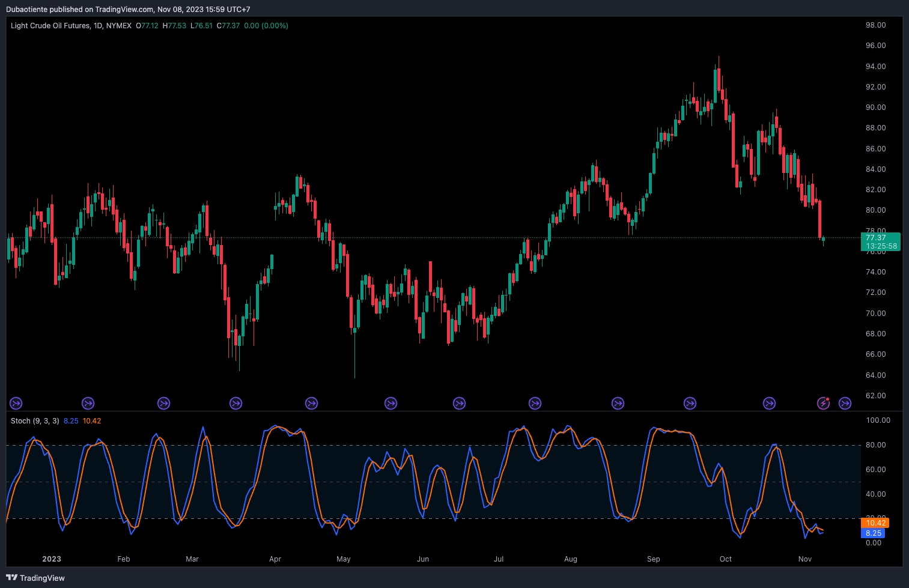Select the late-May contract rollover marker
Image resolution: width=909 pixels, height=588 pixels.
[391, 404]
